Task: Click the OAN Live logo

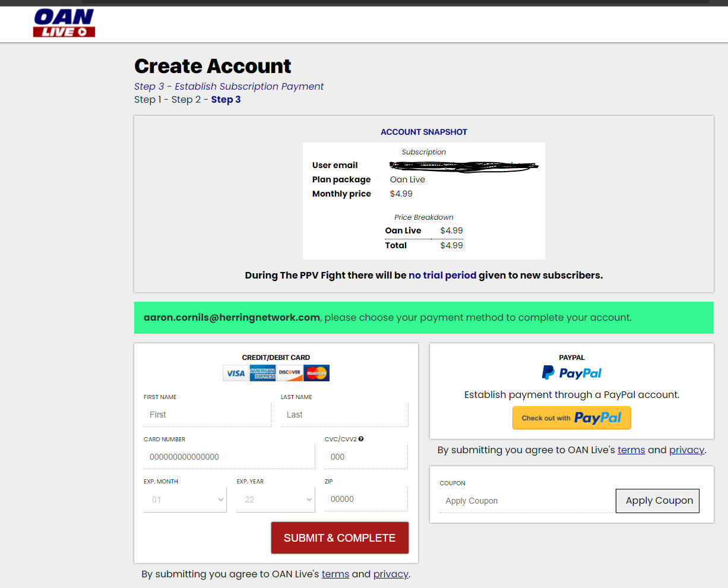Action: pyautogui.click(x=64, y=23)
